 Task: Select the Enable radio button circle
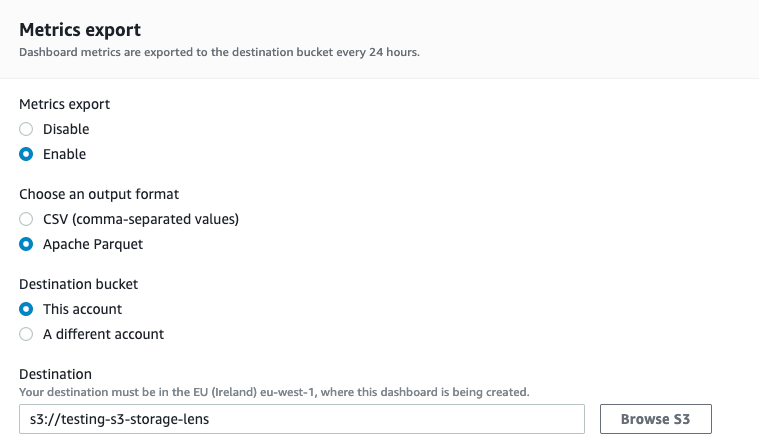pos(26,154)
